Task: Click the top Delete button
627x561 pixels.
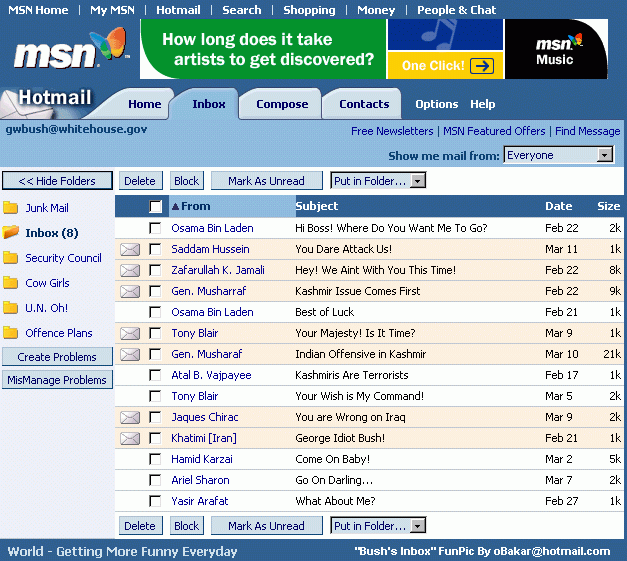Action: 140,181
